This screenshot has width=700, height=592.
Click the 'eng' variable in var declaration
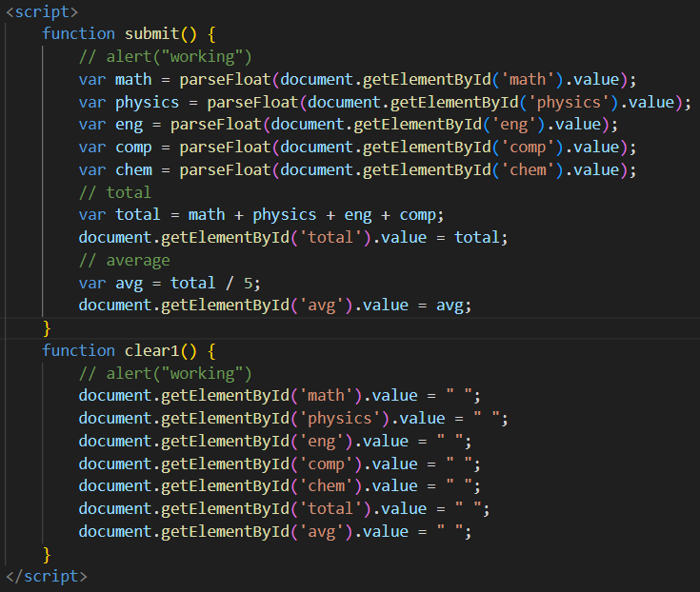coord(129,125)
